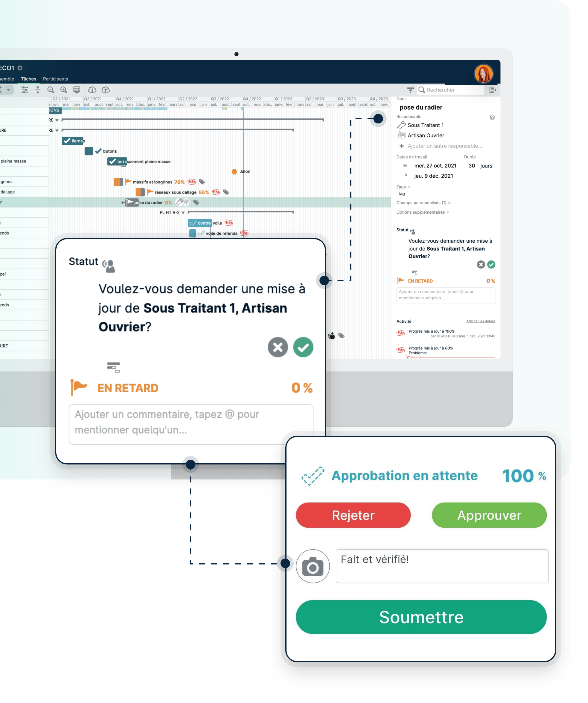Click the zoom out magnifier icon

[x=51, y=90]
